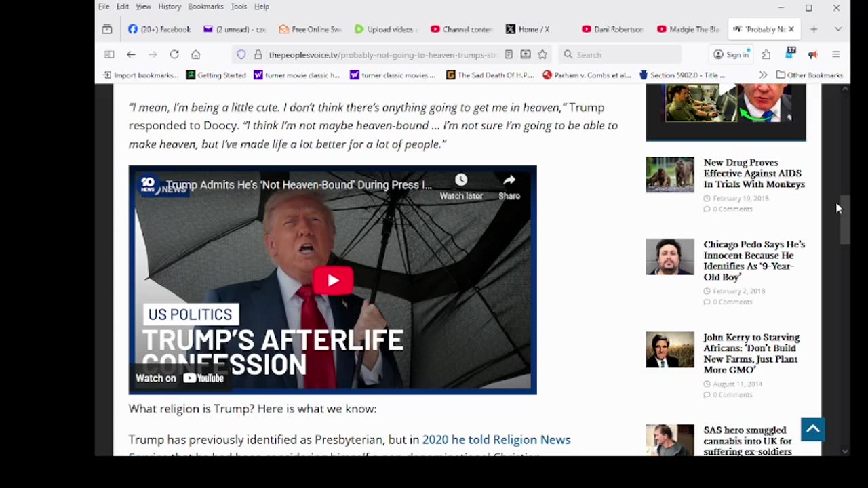Switch to the Madgie The Bla tab

(688, 29)
